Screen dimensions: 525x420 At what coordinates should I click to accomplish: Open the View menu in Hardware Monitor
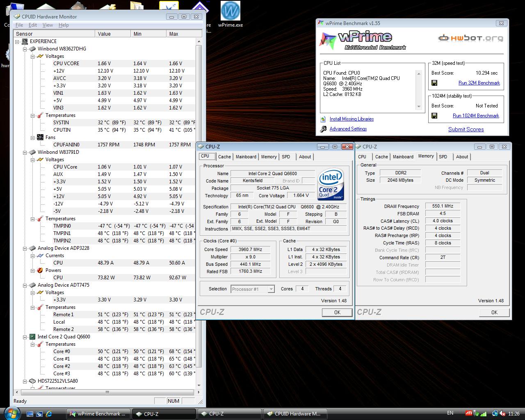click(48, 25)
